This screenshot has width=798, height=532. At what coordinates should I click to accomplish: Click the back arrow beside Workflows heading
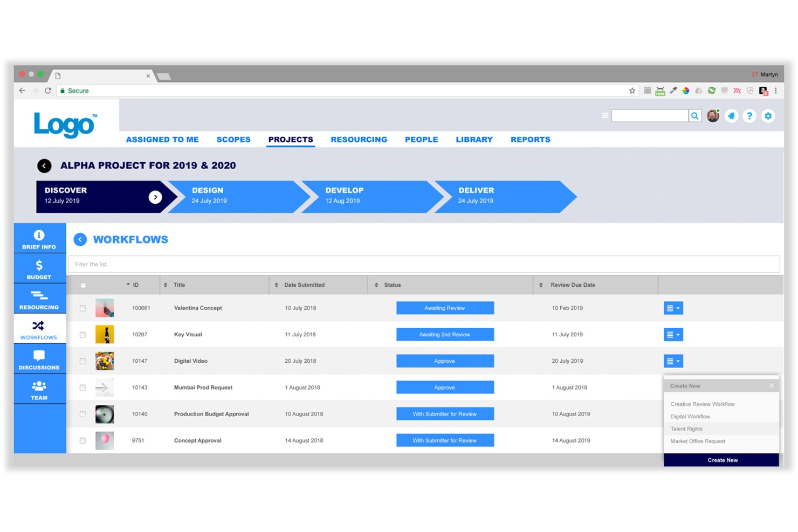[x=80, y=239]
